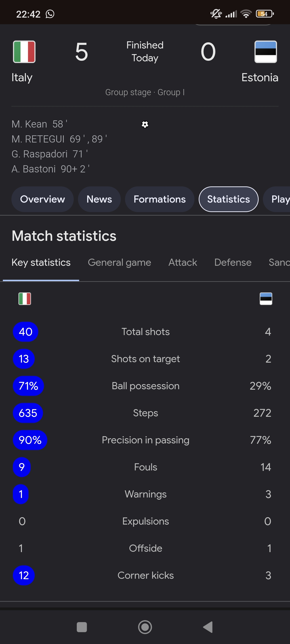Show the Attack statistics tab

tap(183, 262)
